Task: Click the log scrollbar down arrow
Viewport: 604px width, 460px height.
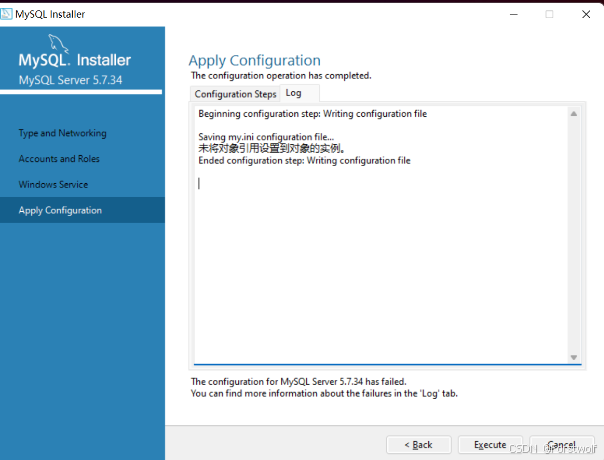Action: point(574,357)
